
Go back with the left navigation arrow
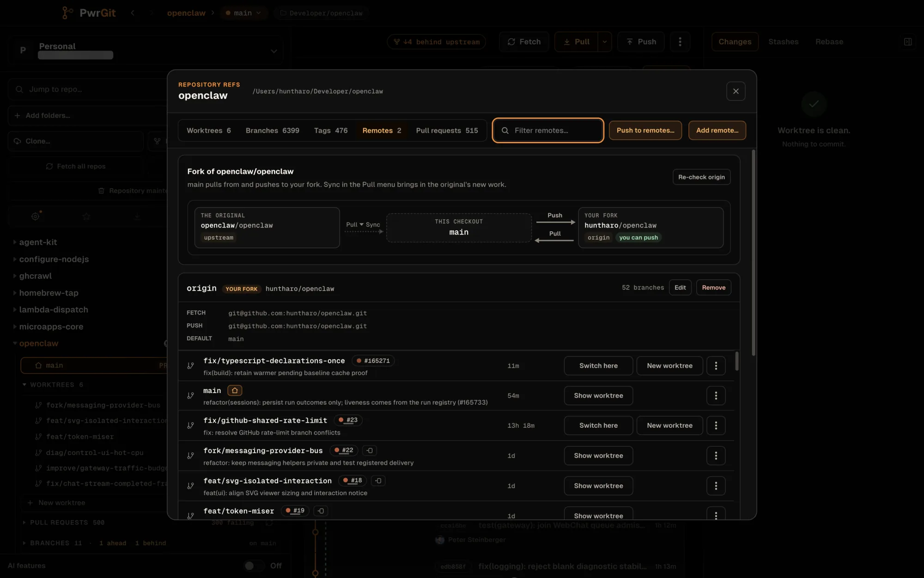pos(133,13)
